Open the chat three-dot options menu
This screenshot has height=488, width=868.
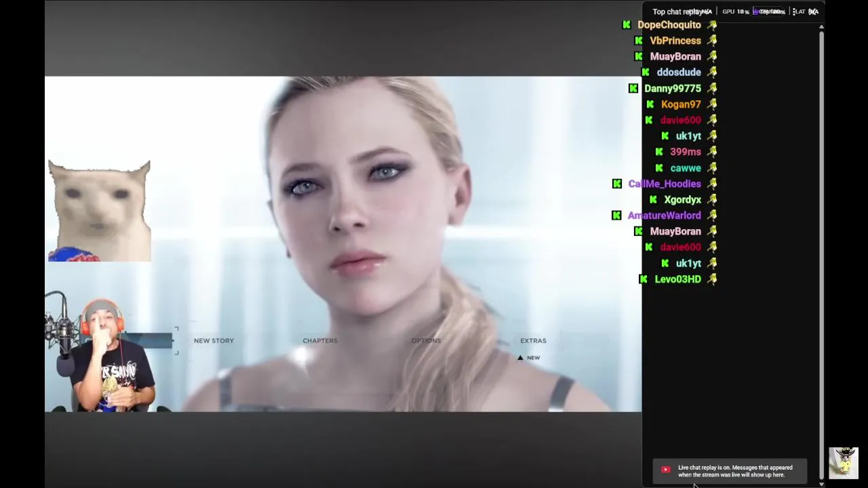[794, 12]
